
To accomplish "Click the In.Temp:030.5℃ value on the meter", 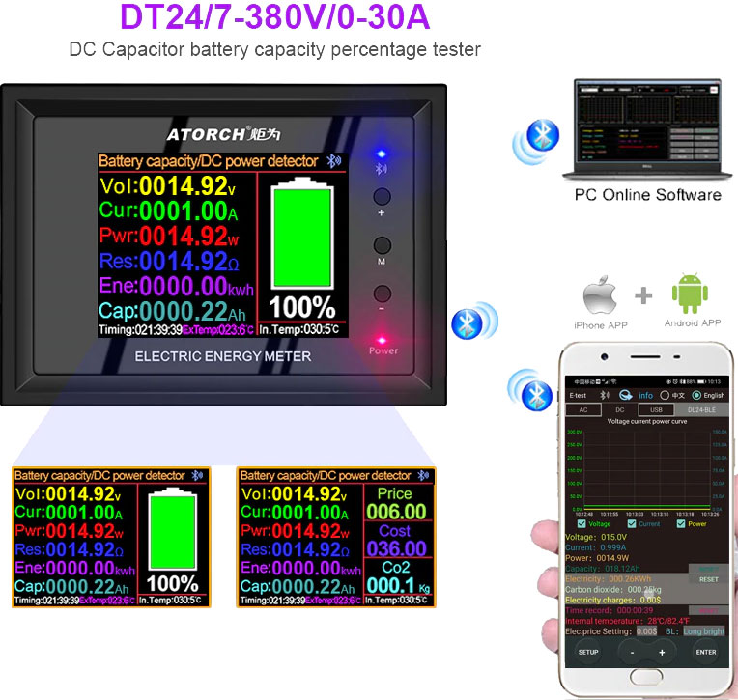I will 299,330.
